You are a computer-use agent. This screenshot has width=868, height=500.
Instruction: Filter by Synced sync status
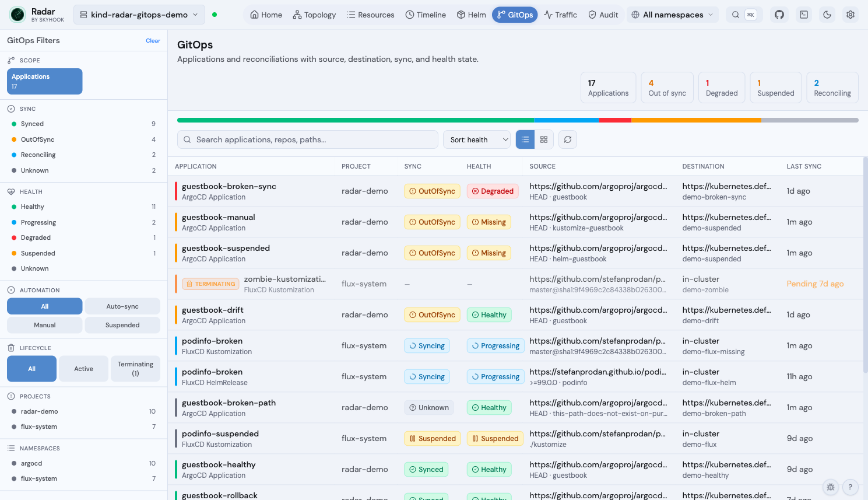pos(83,124)
